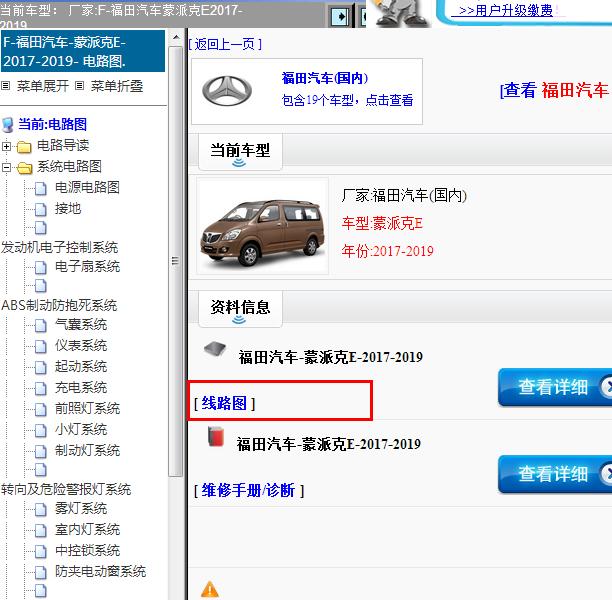Click document icon beside 雾灯系统
Viewport: 612px width, 600px height.
[41, 509]
